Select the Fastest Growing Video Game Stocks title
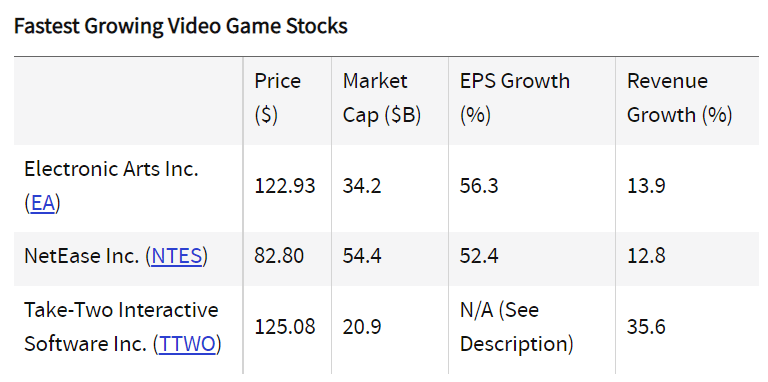 (181, 26)
